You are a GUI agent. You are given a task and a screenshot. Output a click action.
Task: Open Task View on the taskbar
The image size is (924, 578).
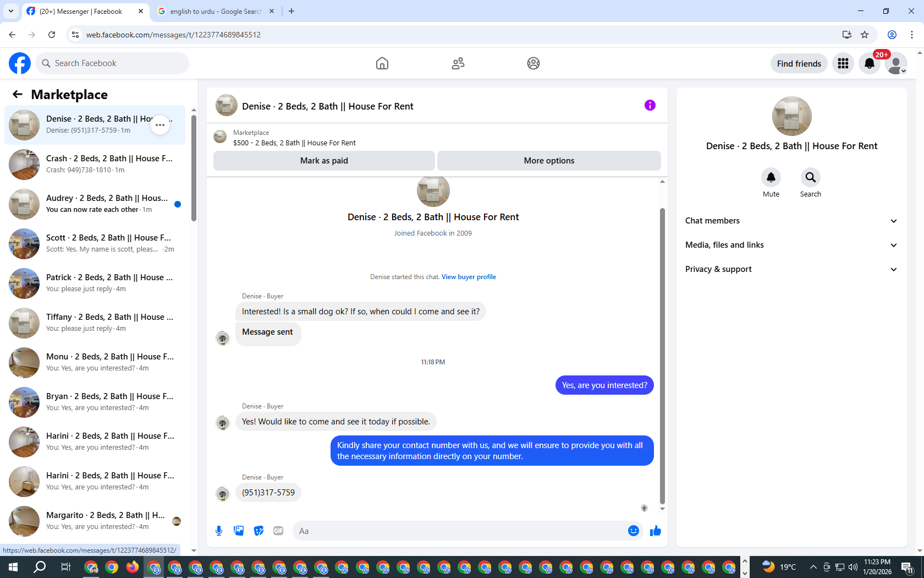[65, 567]
